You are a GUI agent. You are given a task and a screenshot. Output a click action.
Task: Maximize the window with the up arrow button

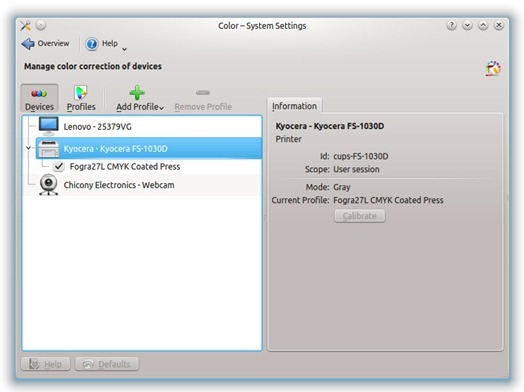pos(483,25)
